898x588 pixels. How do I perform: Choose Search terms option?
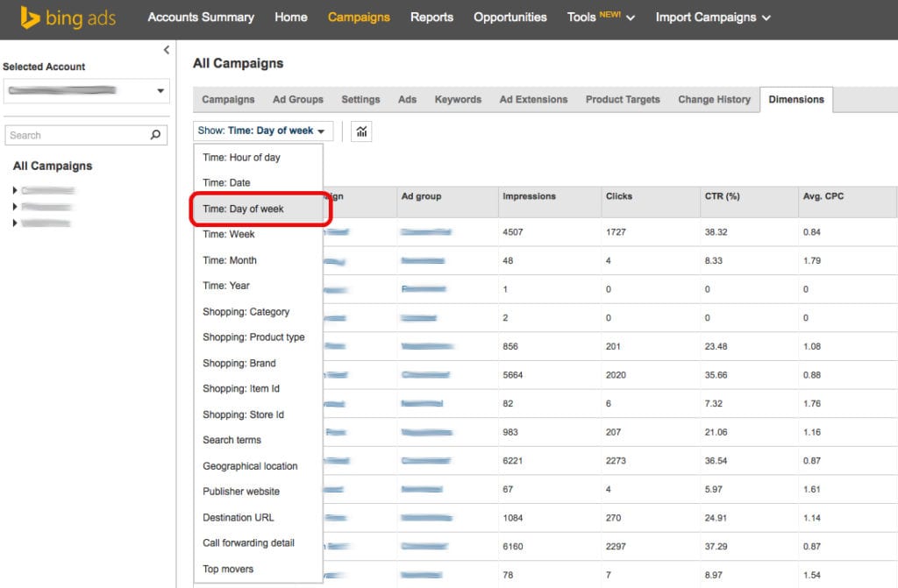click(259, 440)
